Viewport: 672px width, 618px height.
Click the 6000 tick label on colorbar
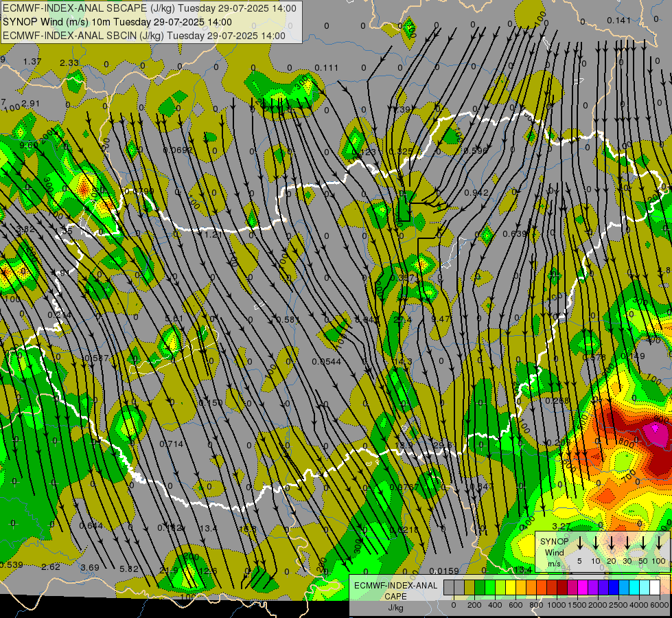click(x=661, y=605)
